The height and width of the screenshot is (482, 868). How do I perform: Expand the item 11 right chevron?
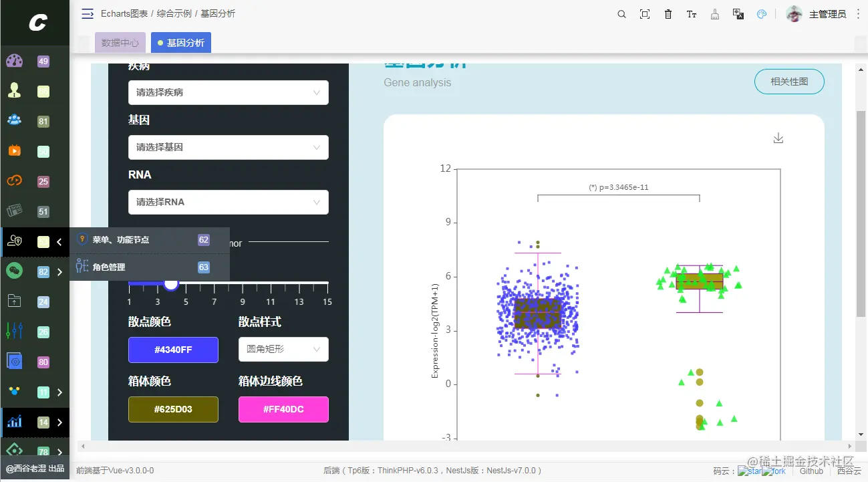point(59,392)
